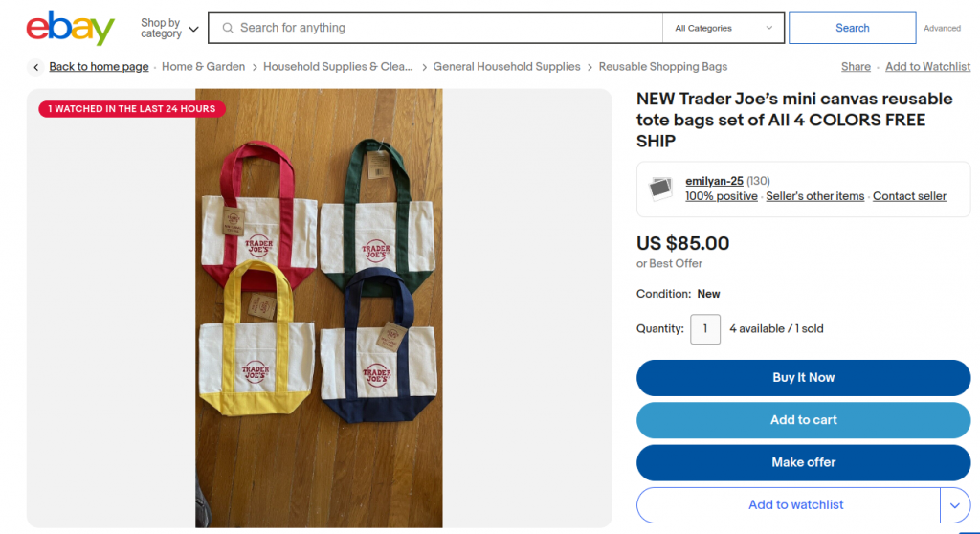Click the search magnifier icon
This screenshot has width=980, height=534.
[x=228, y=28]
